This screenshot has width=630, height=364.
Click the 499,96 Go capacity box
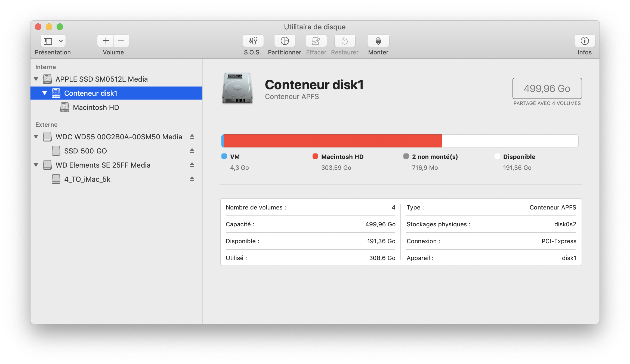547,88
